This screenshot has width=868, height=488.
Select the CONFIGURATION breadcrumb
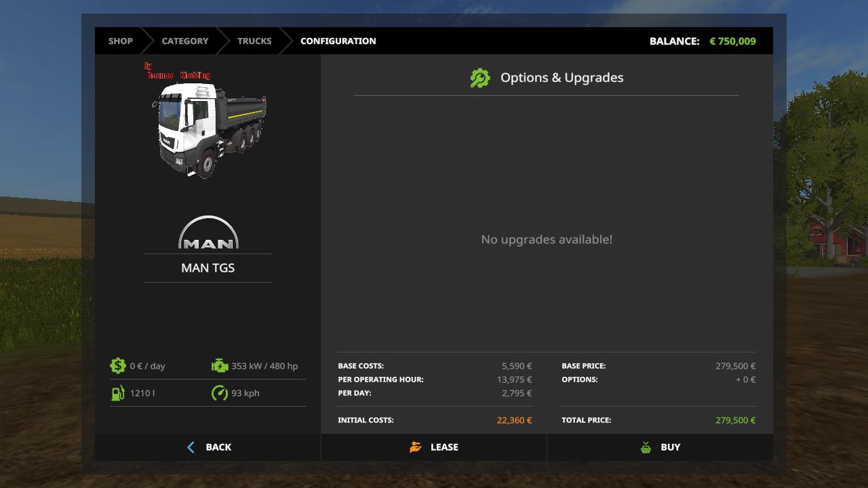tap(338, 41)
